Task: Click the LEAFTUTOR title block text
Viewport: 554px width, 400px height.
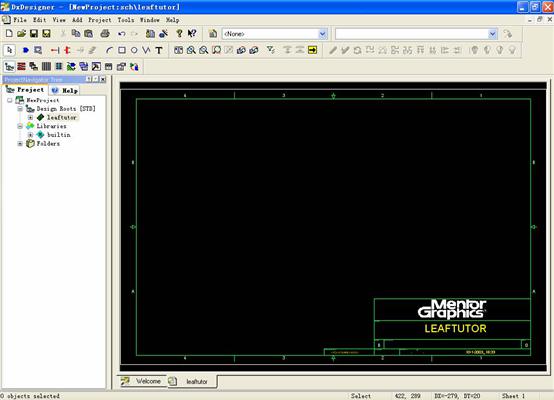Action: 455,329
